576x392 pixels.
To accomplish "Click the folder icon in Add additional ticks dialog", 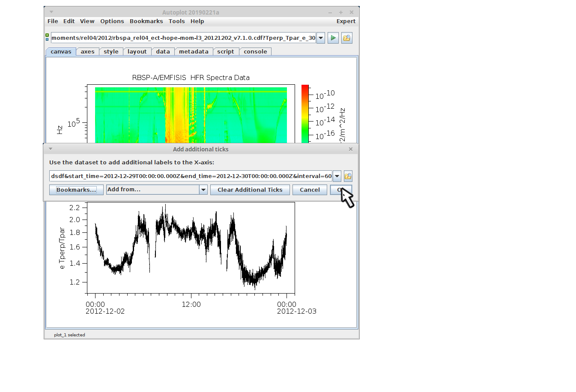I will coord(348,176).
